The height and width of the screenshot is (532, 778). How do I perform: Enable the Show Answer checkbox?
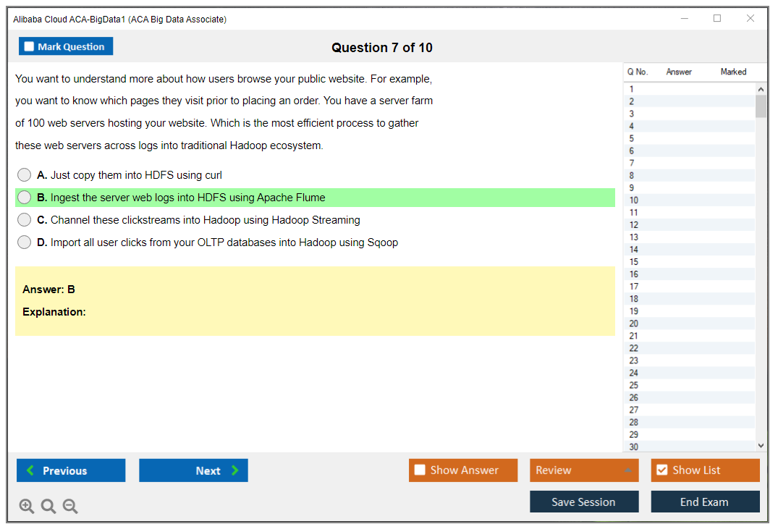coord(420,470)
